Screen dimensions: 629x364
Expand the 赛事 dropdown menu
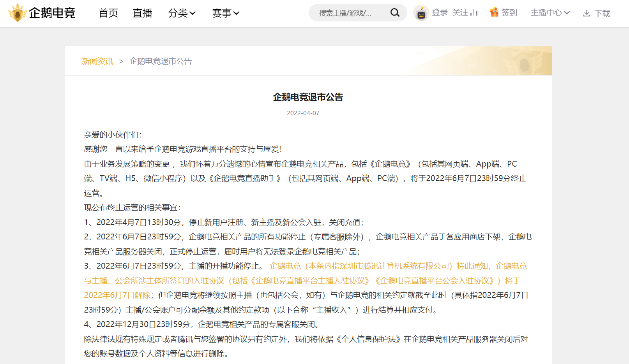tap(225, 13)
